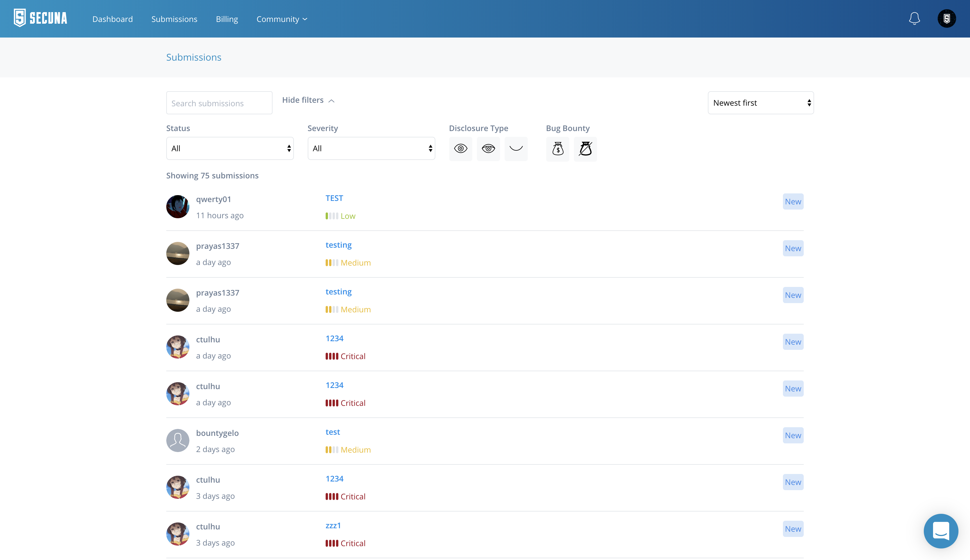Filter by crossed-out money bag icon

pyautogui.click(x=585, y=149)
